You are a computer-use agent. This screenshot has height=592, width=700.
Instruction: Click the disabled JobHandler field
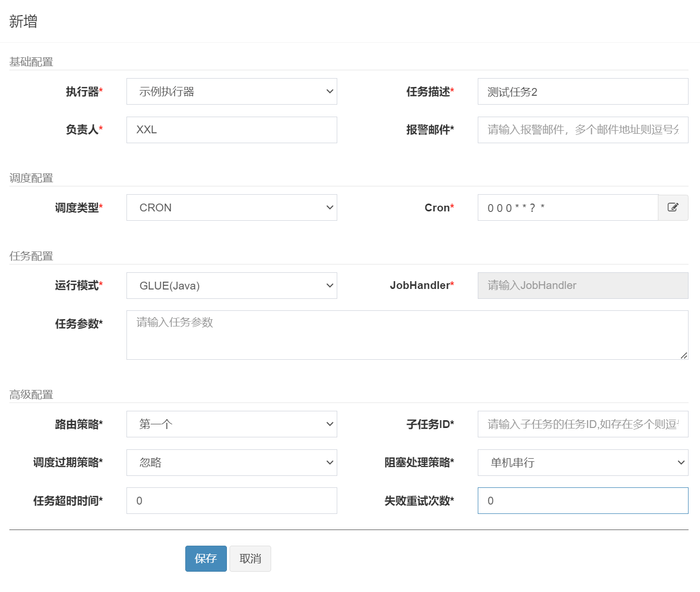click(x=582, y=286)
